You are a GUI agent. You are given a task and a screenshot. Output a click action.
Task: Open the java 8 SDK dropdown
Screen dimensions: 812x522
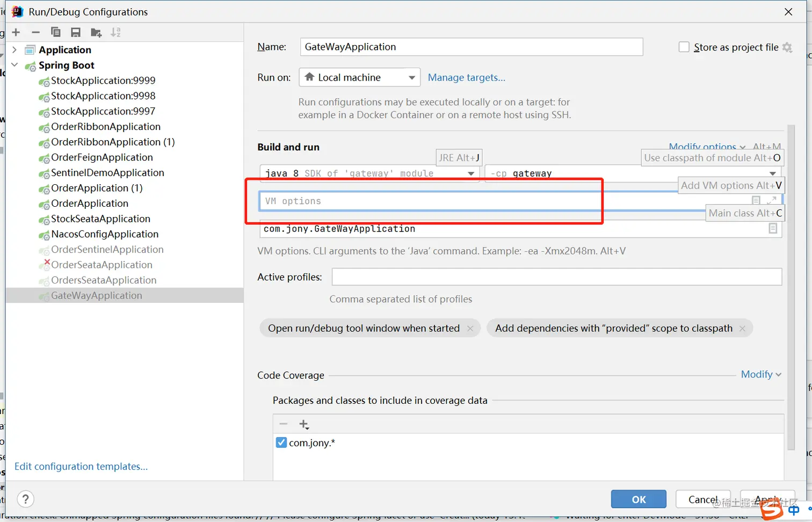pyautogui.click(x=369, y=173)
